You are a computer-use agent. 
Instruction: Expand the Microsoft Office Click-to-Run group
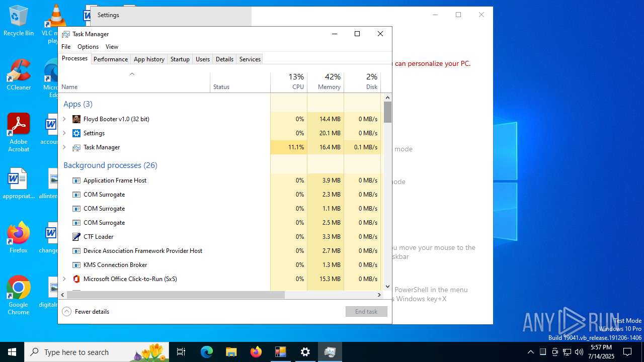point(64,279)
